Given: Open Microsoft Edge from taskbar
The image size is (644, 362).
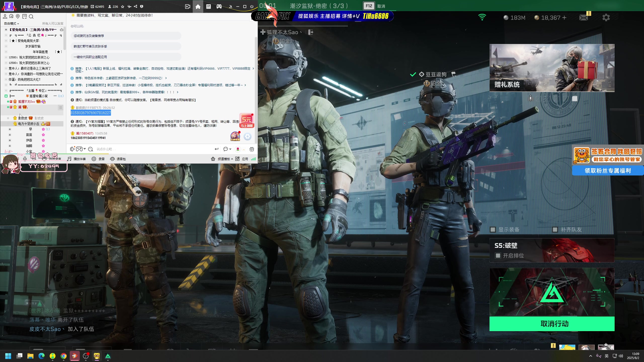Looking at the screenshot, I should 42,356.
